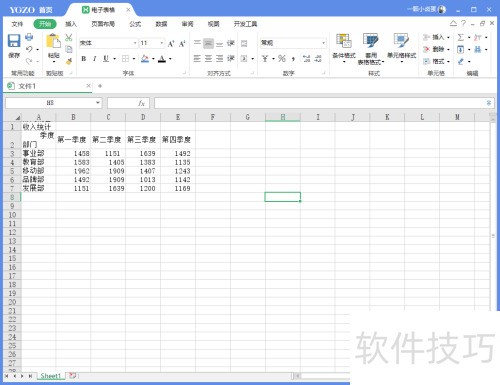Decrease font size with the smaller A icon

point(182,44)
